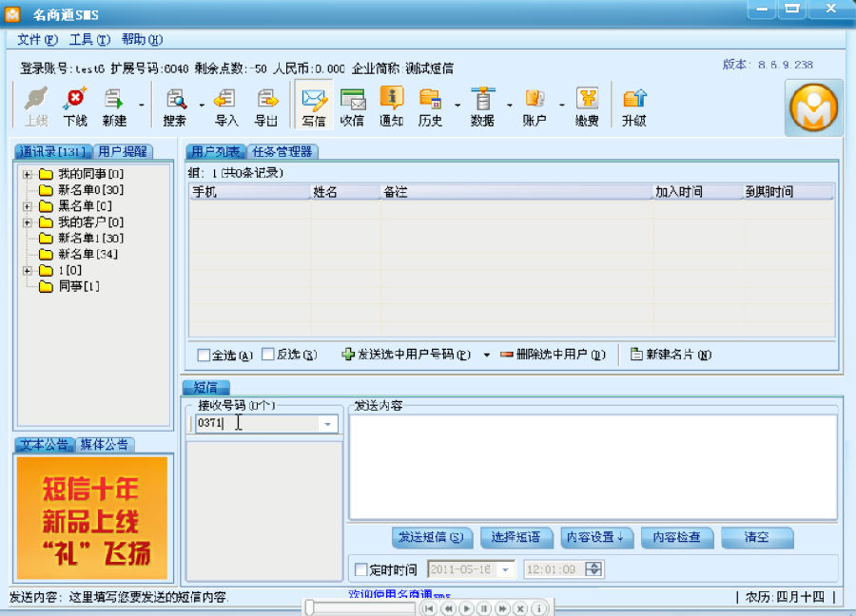Click the info button in media bar
The width and height of the screenshot is (856, 616).
pyautogui.click(x=538, y=608)
